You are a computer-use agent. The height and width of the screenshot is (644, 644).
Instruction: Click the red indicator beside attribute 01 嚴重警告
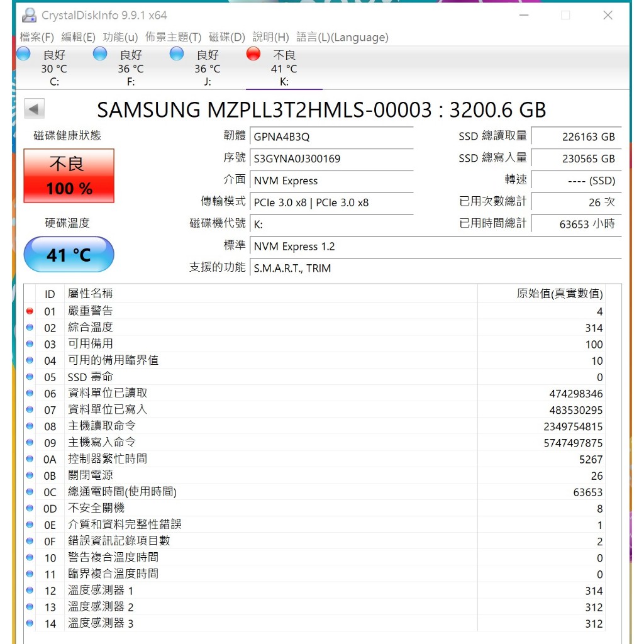click(30, 311)
